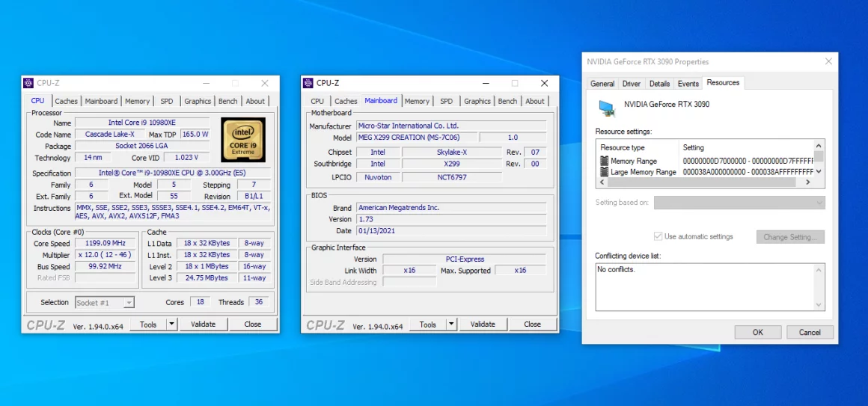Select the Resources tab in RTX 3090 Properties
Viewport: 868px width, 406px height.
[723, 82]
